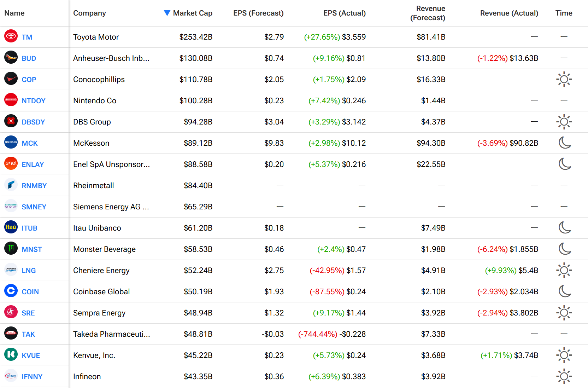Sort by Revenue (Forecast) column header
The width and height of the screenshot is (588, 388).
point(428,13)
